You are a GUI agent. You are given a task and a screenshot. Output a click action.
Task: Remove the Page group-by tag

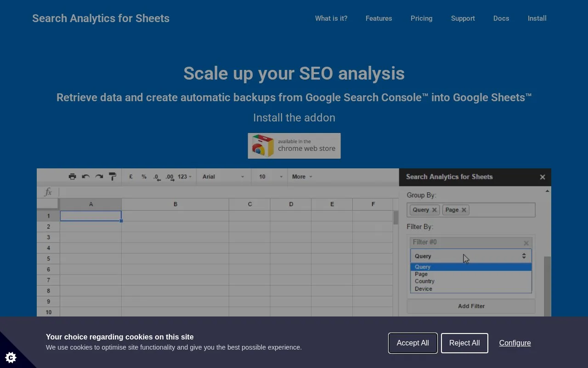pyautogui.click(x=464, y=210)
